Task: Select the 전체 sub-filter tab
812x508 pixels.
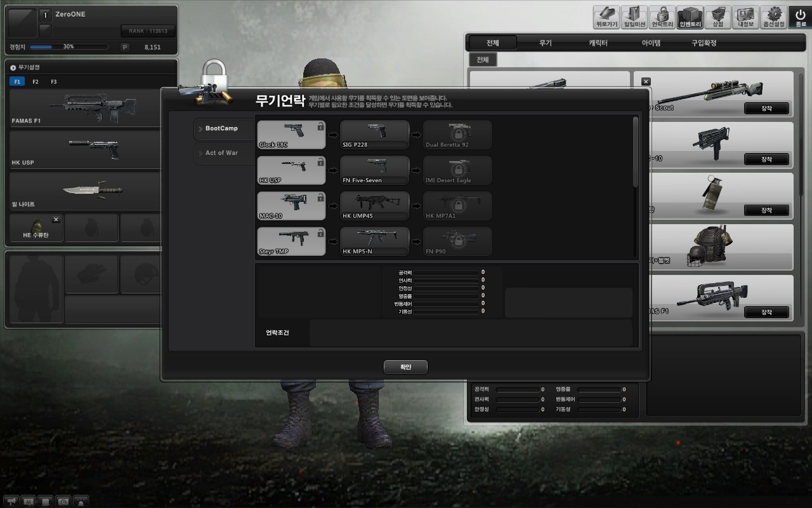Action: (483, 60)
